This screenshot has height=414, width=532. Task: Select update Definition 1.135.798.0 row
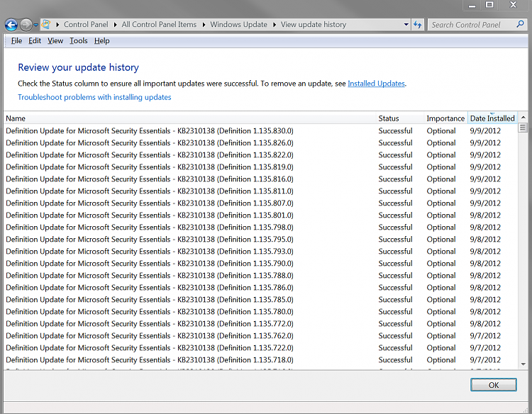pos(260,227)
